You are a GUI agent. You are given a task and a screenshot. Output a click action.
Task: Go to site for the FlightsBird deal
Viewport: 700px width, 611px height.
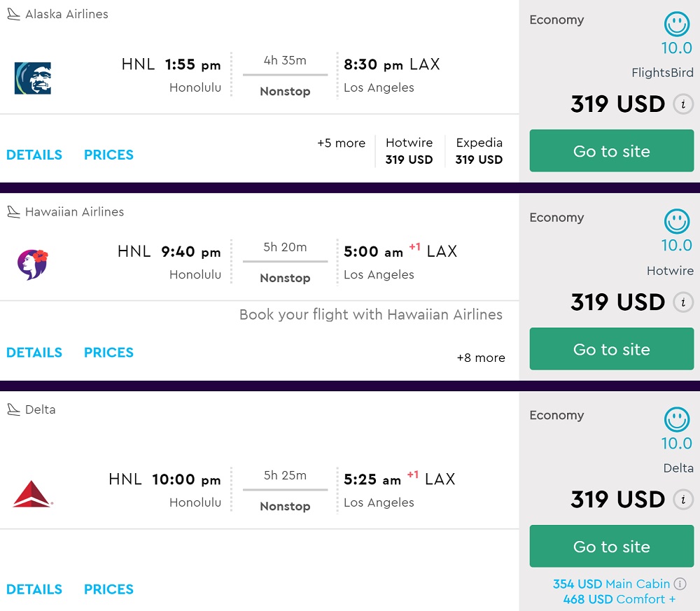[x=611, y=151]
